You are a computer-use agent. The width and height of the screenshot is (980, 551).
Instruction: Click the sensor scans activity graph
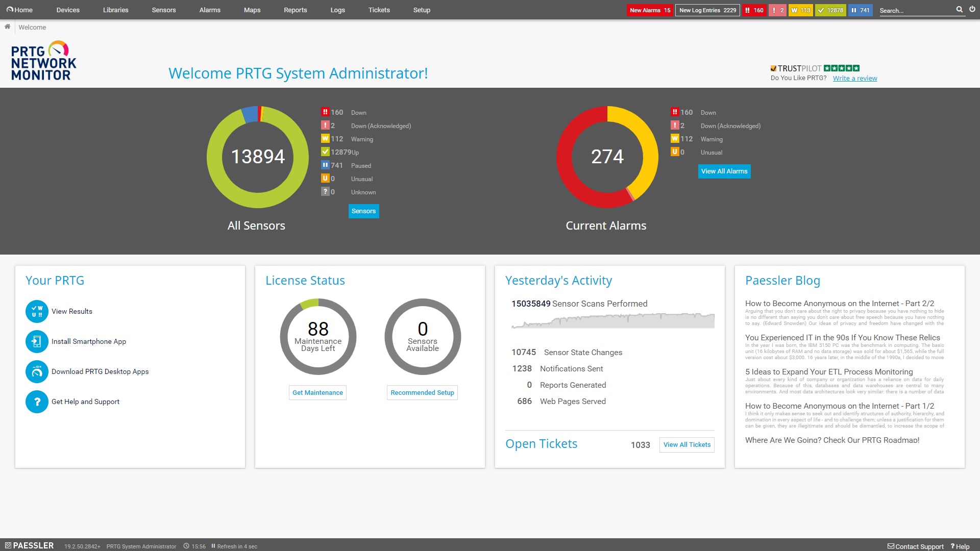pyautogui.click(x=612, y=321)
